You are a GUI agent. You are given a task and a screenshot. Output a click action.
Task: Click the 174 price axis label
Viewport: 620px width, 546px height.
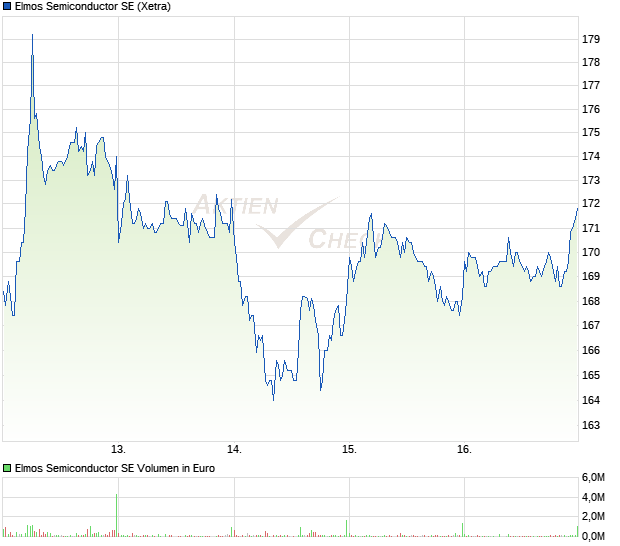[x=591, y=156]
